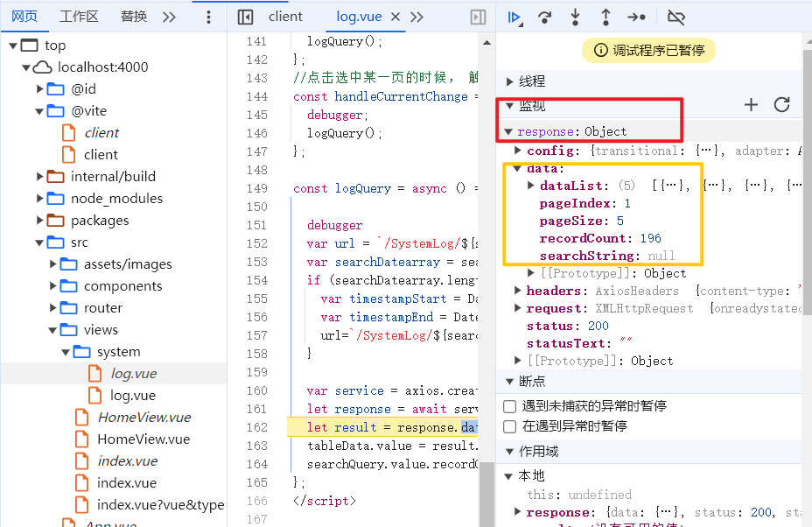812x527 pixels.
Task: Click the packages folder icon
Action: tap(55, 221)
